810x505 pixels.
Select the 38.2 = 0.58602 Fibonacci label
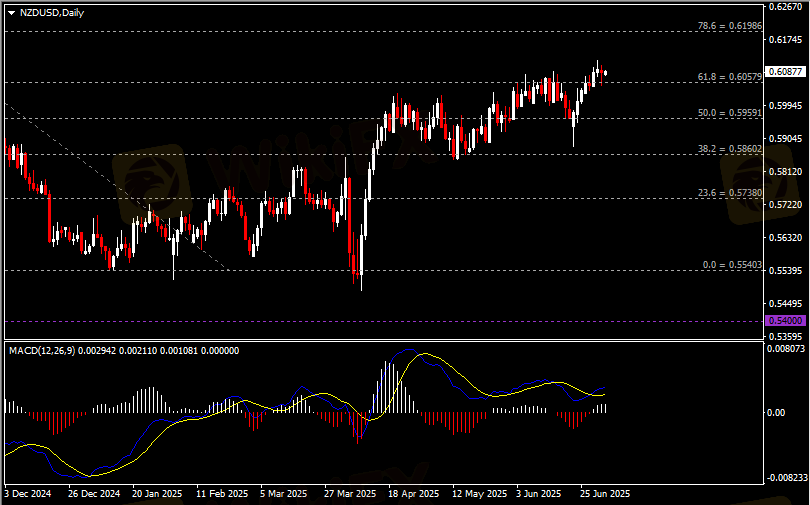tap(729, 149)
